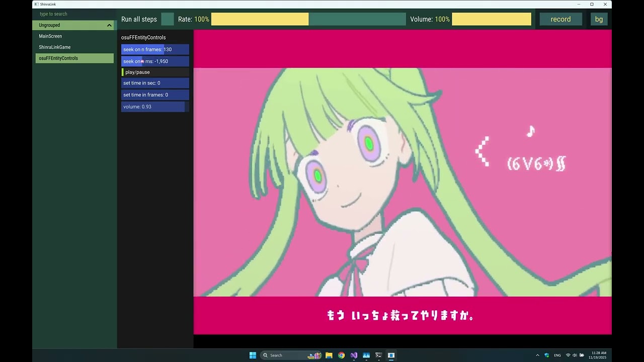Click the seek on n ms slider
Viewport: 644px width, 362px height.
click(155, 61)
